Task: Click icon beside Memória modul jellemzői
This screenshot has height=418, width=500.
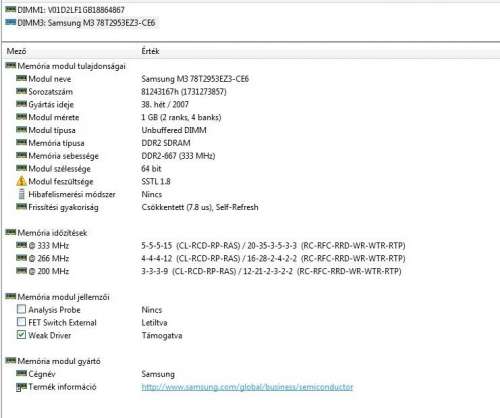Action: pyautogui.click(x=11, y=296)
